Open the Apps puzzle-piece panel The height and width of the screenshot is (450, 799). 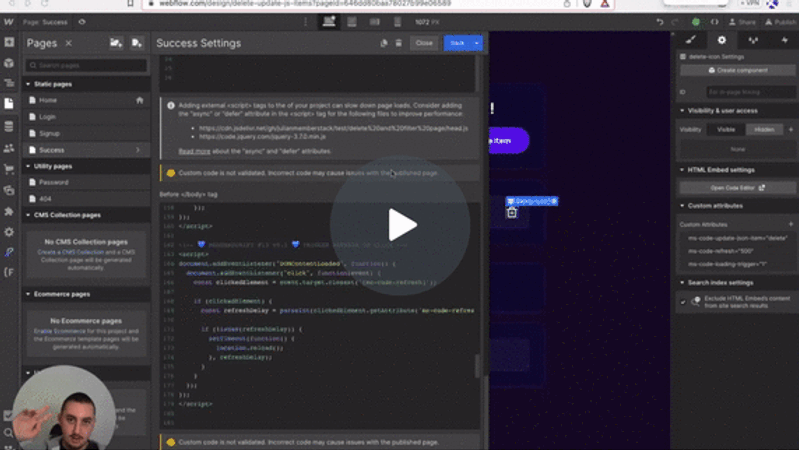[x=9, y=211]
